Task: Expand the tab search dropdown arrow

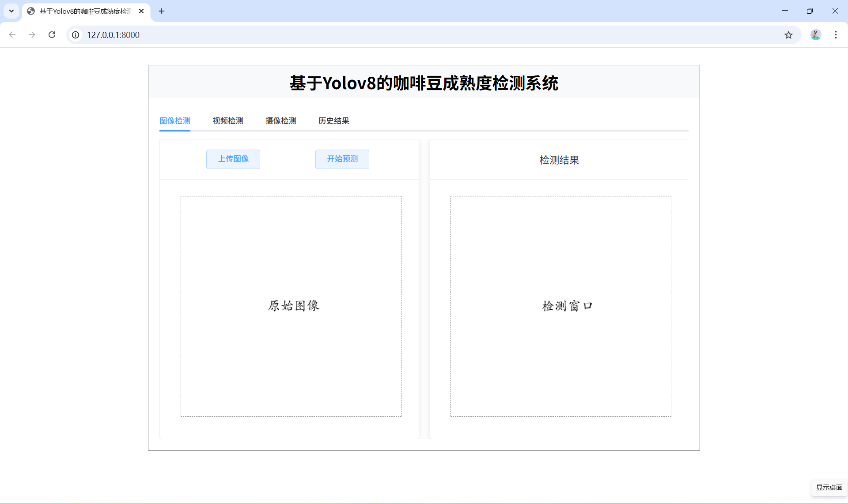Action: 11,11
